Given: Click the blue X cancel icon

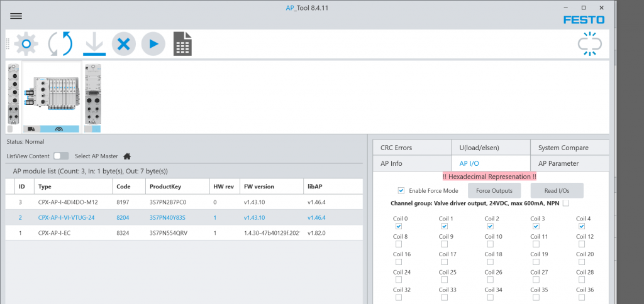Looking at the screenshot, I should [x=124, y=43].
